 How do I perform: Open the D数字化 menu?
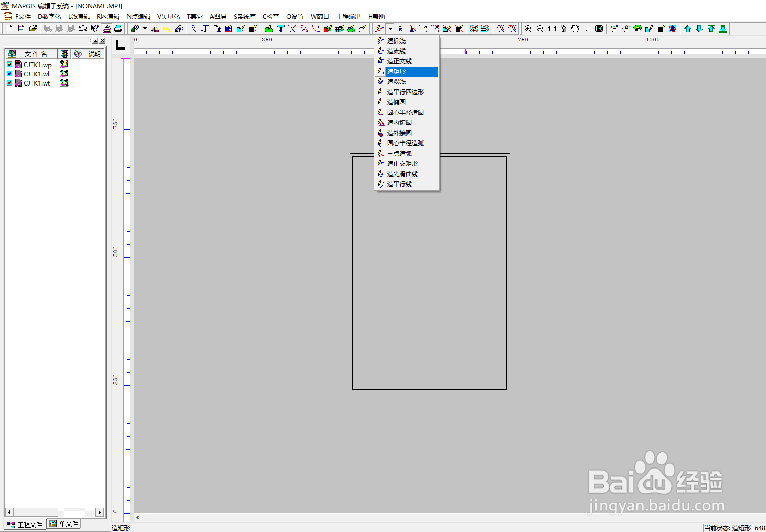49,17
